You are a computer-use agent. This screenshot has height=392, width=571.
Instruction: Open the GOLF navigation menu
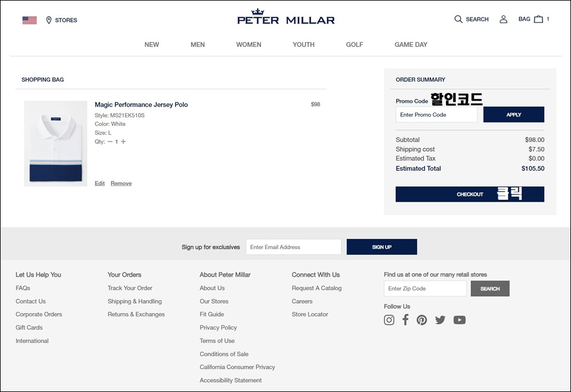[x=354, y=45]
